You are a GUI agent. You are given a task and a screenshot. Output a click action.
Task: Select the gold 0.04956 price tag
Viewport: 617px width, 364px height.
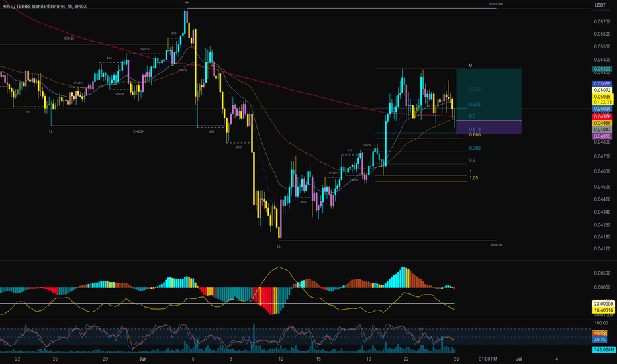coord(602,123)
